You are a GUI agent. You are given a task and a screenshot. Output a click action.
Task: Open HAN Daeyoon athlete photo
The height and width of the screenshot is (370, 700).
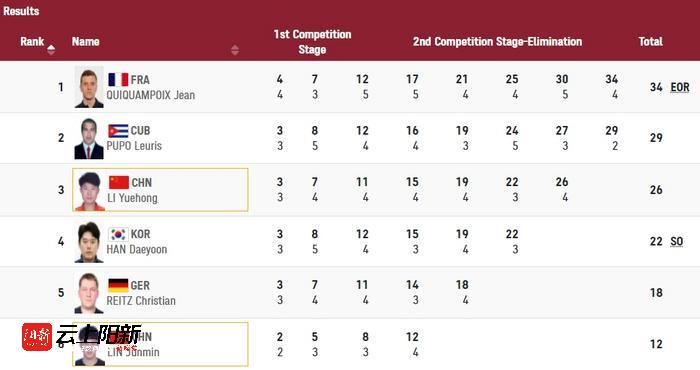click(x=89, y=242)
